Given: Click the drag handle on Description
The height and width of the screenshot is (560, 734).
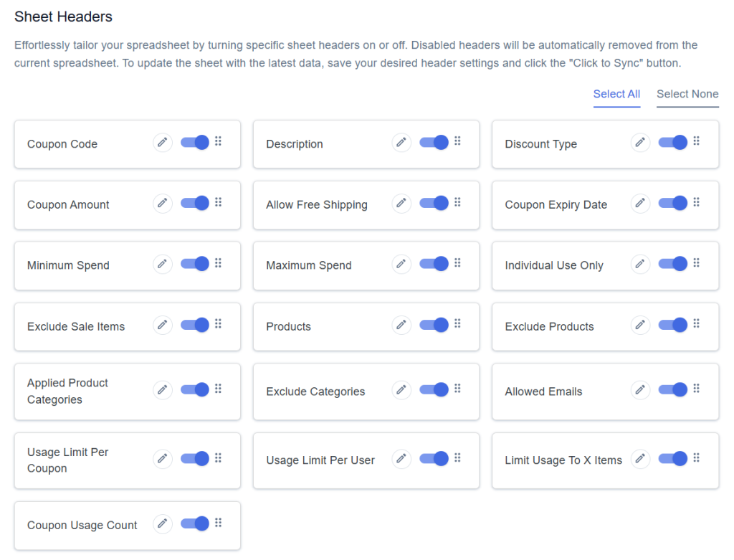Looking at the screenshot, I should (x=457, y=141).
